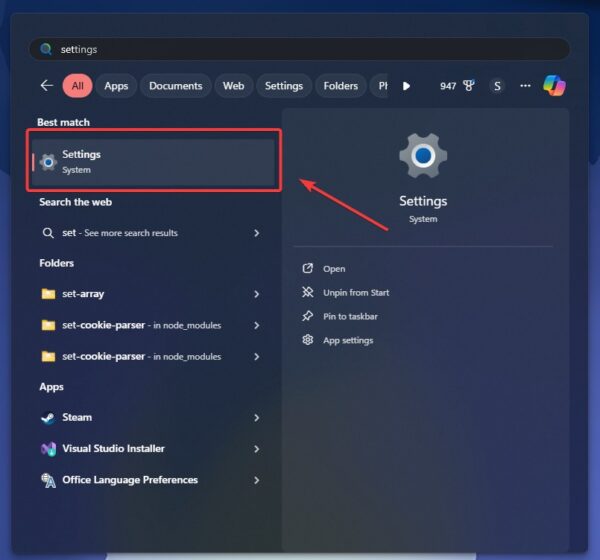Expand the set web search result chevron
600x560 pixels.
coord(257,233)
